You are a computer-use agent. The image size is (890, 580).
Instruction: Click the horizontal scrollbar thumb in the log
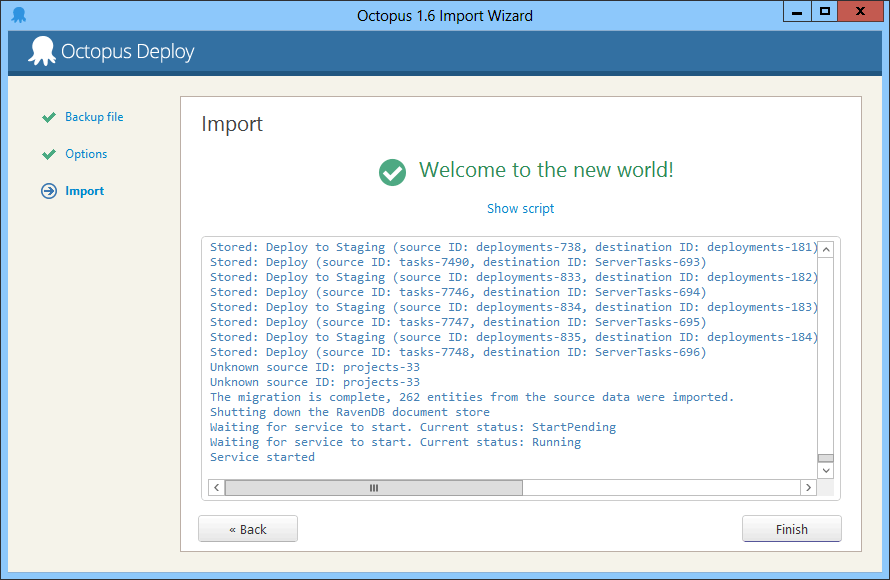point(373,488)
